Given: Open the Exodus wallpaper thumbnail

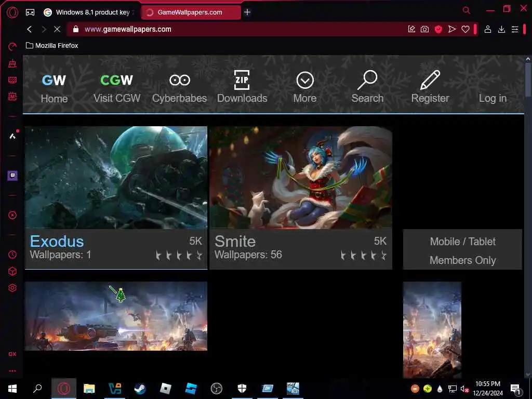Looking at the screenshot, I should pos(116,178).
